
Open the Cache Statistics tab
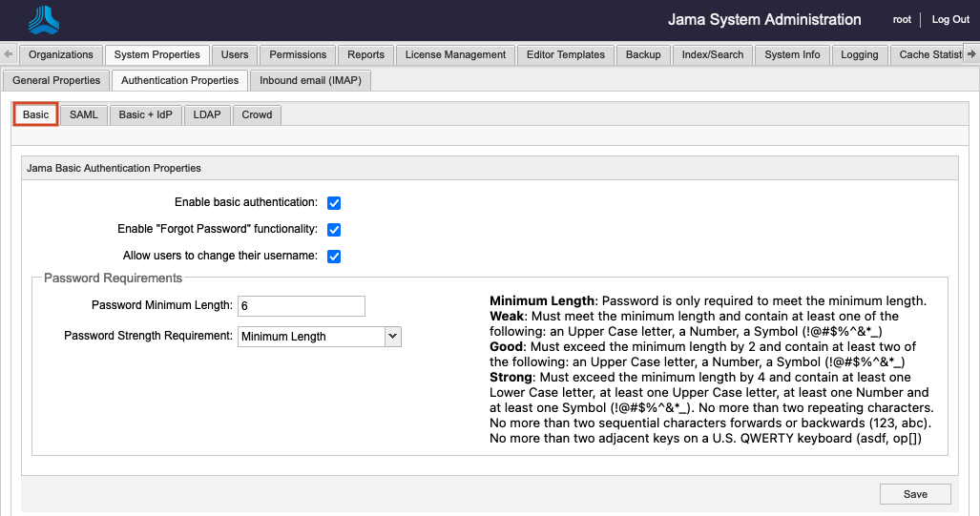point(928,55)
